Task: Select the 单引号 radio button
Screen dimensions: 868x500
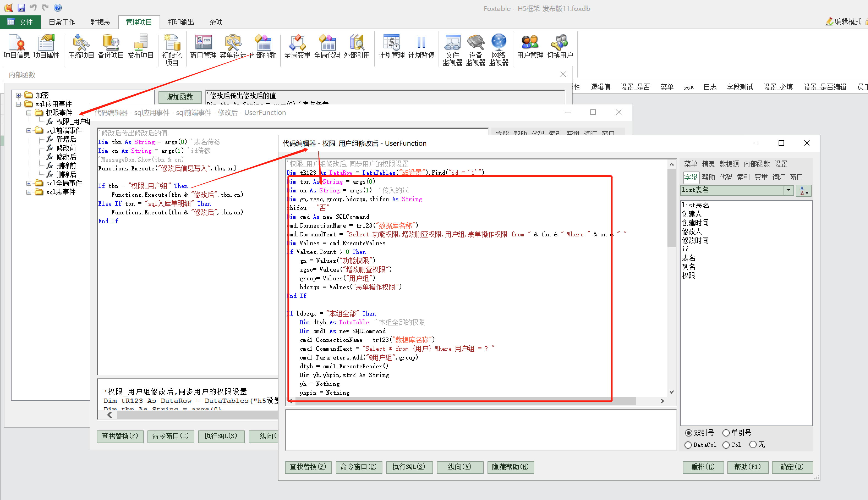Action: pos(726,433)
